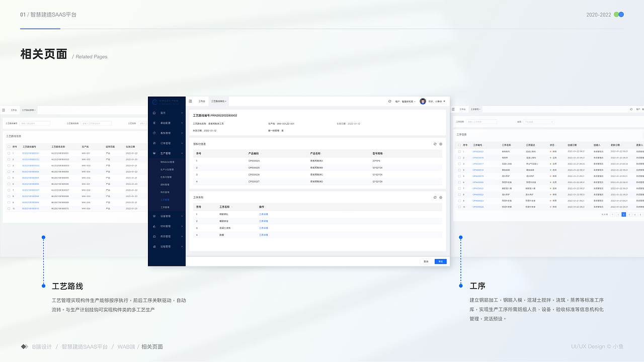
Task: Open 生产计划管理 submenu item in sidebar
Action: [167, 169]
